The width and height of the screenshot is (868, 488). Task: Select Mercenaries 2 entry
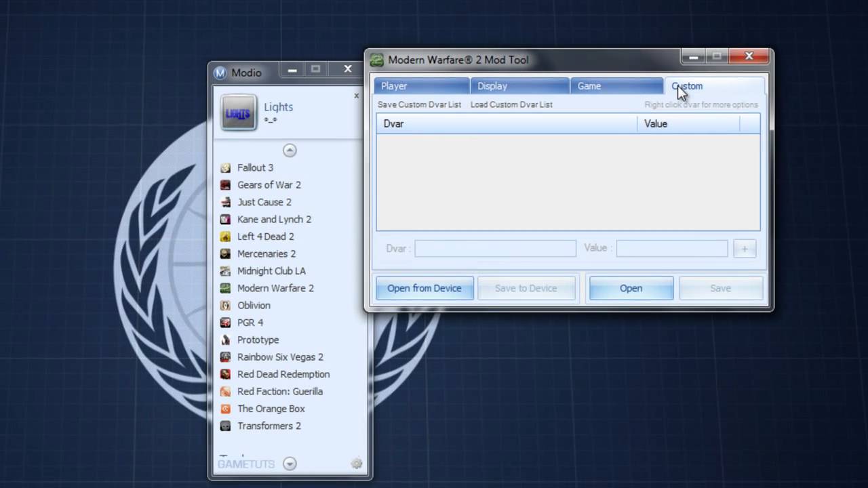pos(267,253)
